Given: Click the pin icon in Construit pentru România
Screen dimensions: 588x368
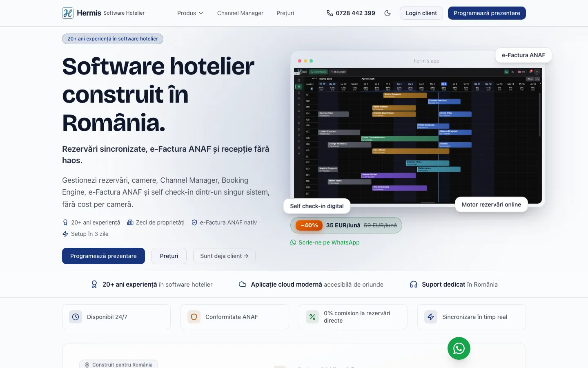Looking at the screenshot, I should click(87, 365).
